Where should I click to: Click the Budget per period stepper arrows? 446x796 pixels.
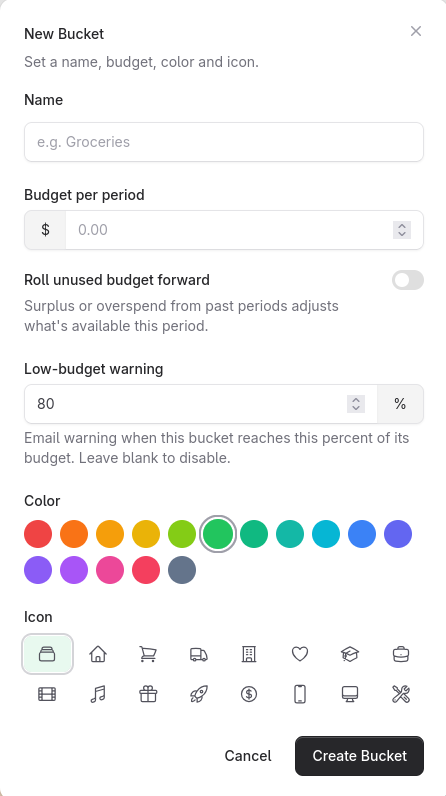coord(402,230)
